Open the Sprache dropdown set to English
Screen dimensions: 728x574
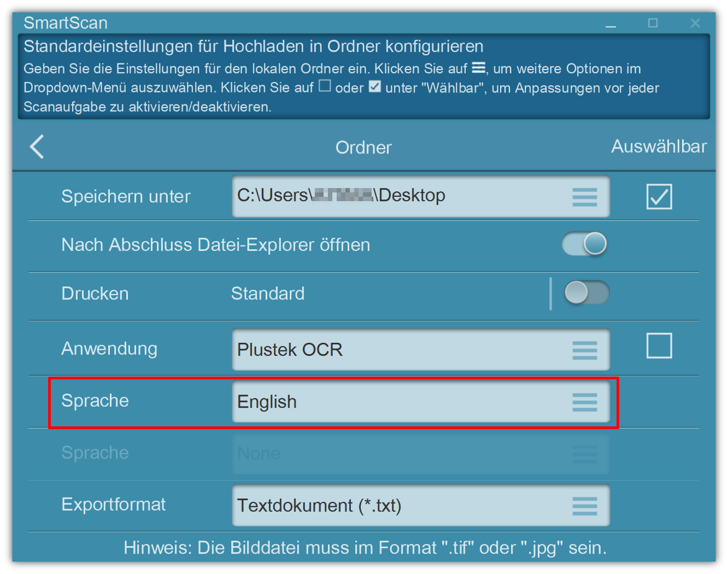pos(399,402)
